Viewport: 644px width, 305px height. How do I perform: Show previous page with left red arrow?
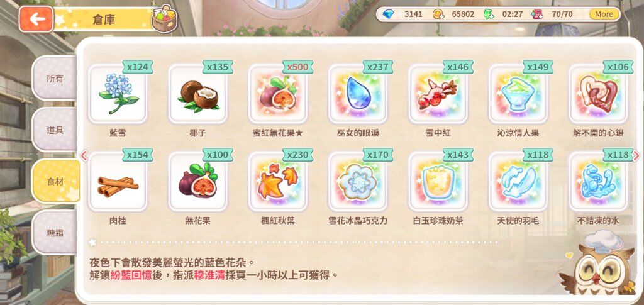tap(84, 155)
